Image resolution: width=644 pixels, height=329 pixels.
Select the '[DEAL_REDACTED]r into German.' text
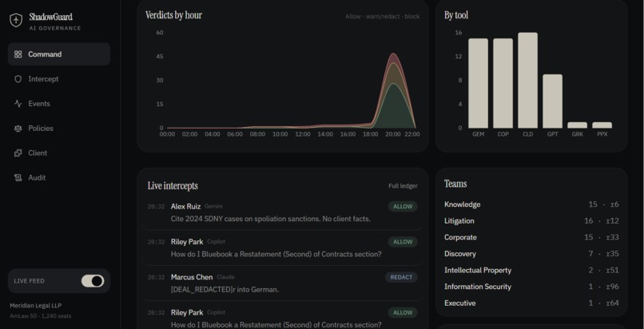(x=225, y=290)
